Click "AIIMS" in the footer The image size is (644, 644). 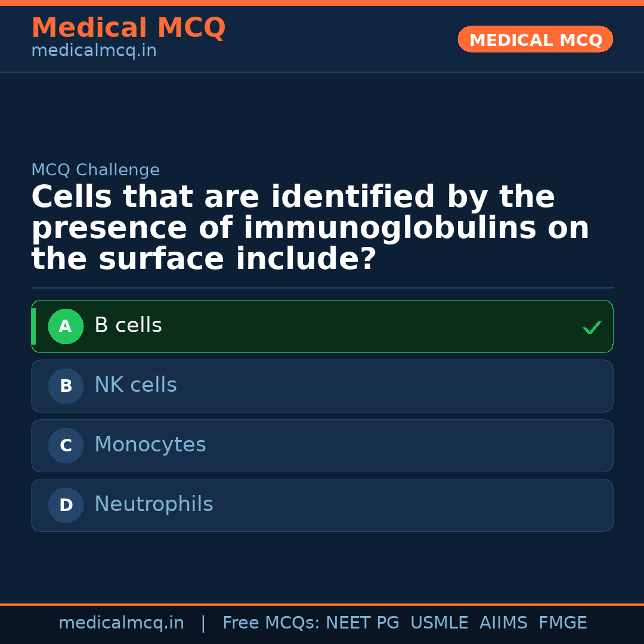[503, 623]
